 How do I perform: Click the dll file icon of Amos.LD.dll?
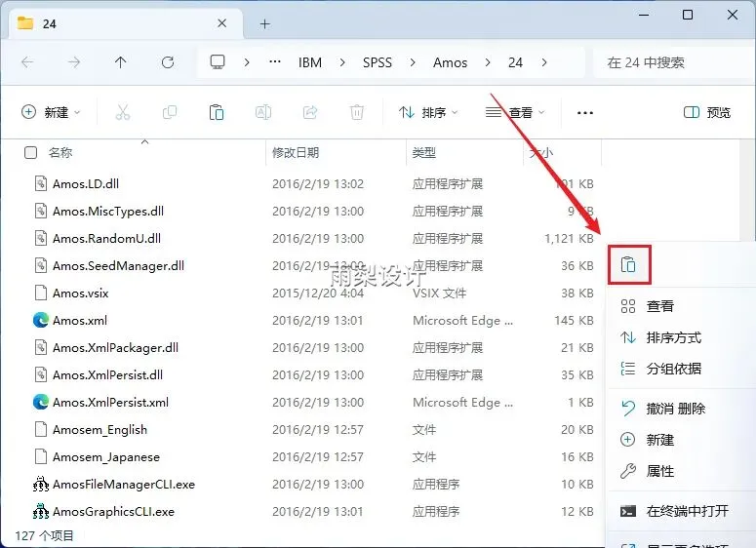click(41, 183)
